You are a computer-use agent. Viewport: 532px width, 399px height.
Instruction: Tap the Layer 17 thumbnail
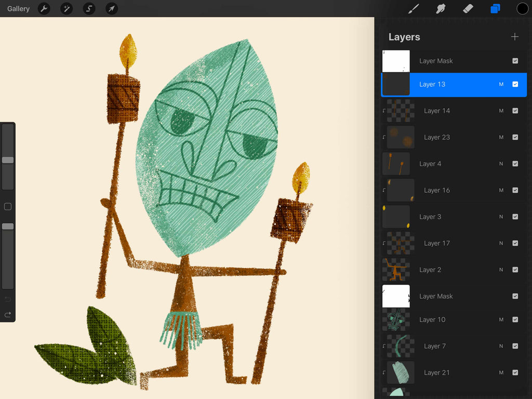pyautogui.click(x=401, y=243)
